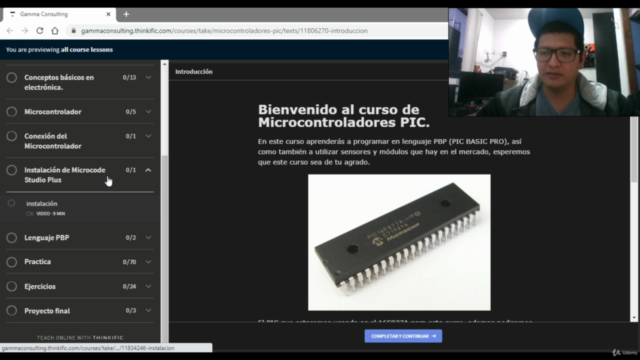The image size is (640, 360).
Task: Select the Gamma Consulting browser tab
Action: click(x=60, y=14)
